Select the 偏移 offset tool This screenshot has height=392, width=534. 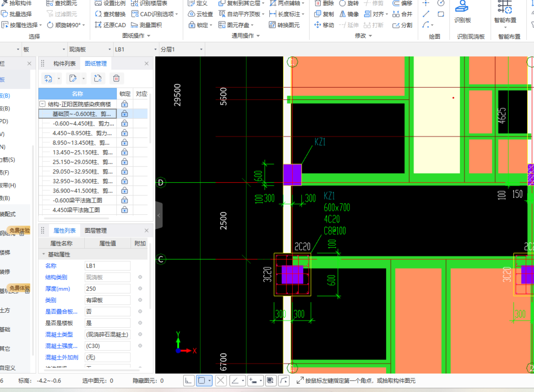click(402, 3)
